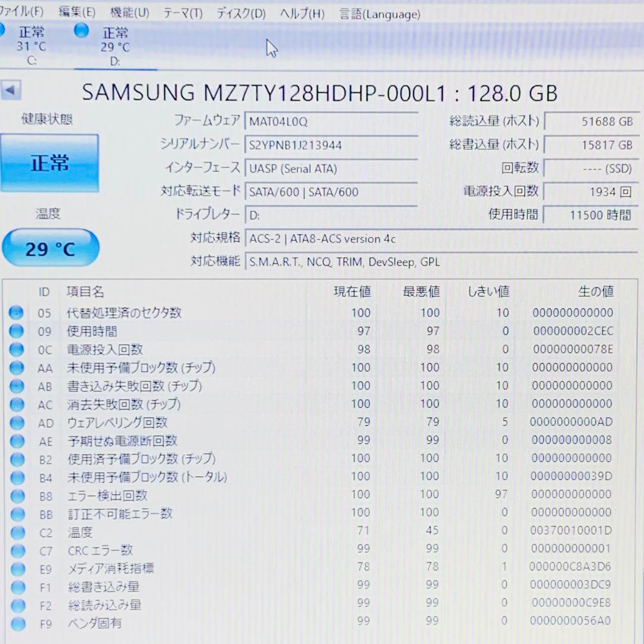644x644 pixels.
Task: Click the status indicator beside 使用時間 attribute
Action: 17,332
